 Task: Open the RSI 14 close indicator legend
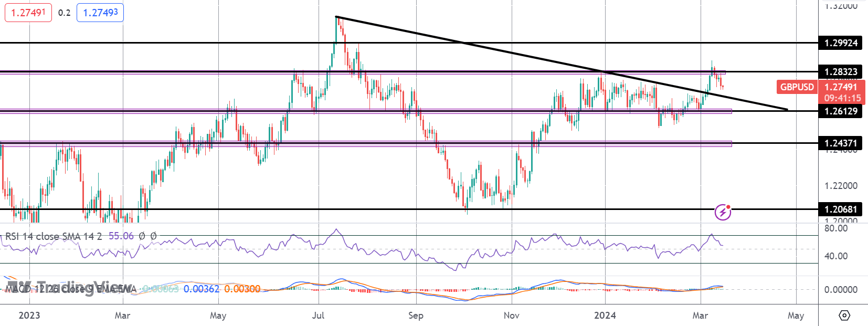point(54,236)
